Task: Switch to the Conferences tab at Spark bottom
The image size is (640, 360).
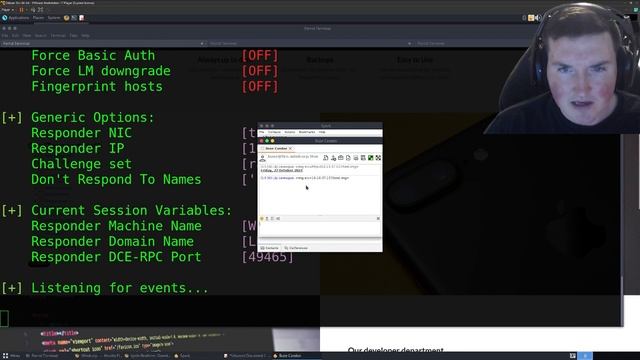Action: tap(296, 248)
